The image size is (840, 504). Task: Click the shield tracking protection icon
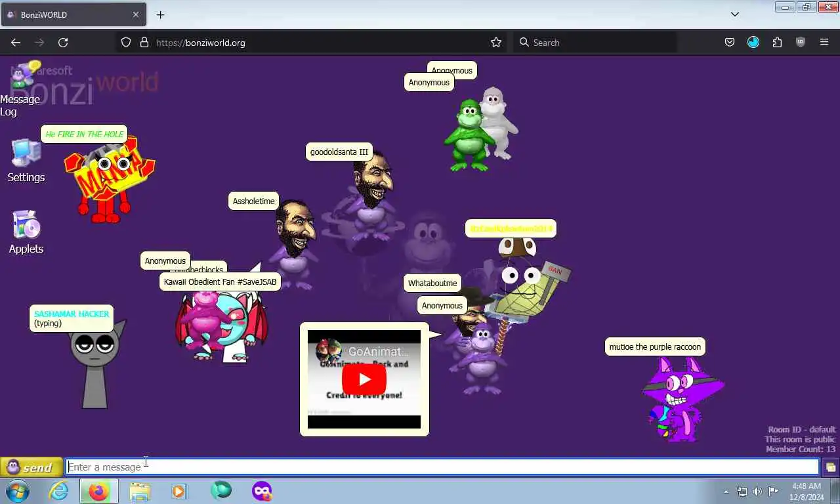(126, 43)
